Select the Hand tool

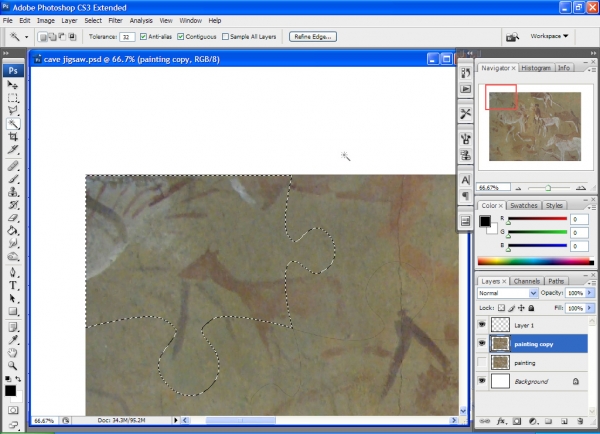tap(13, 353)
